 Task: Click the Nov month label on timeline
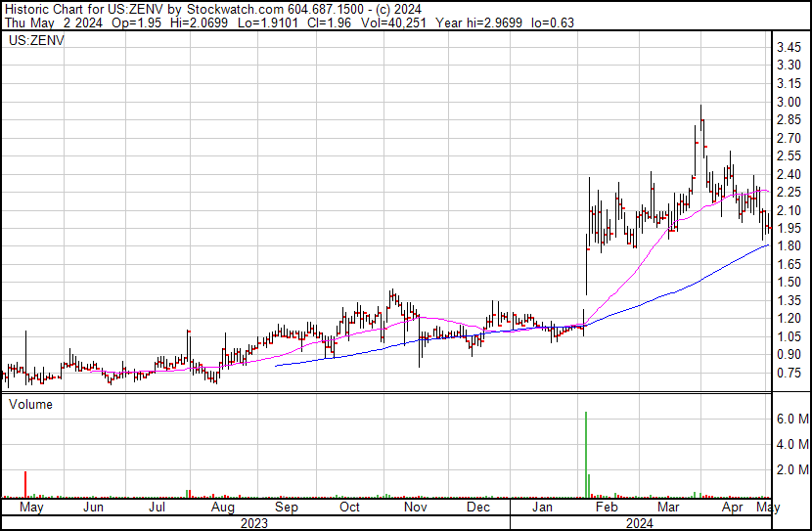(x=416, y=509)
